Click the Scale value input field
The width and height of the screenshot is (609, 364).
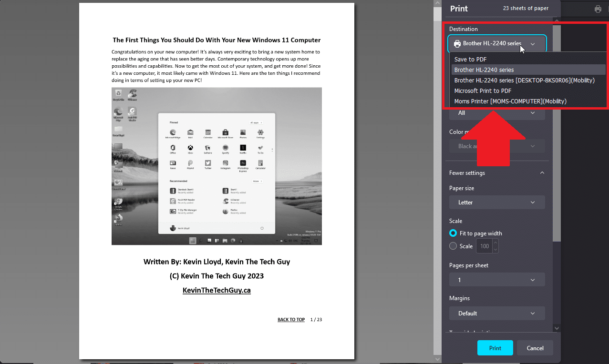(x=484, y=246)
